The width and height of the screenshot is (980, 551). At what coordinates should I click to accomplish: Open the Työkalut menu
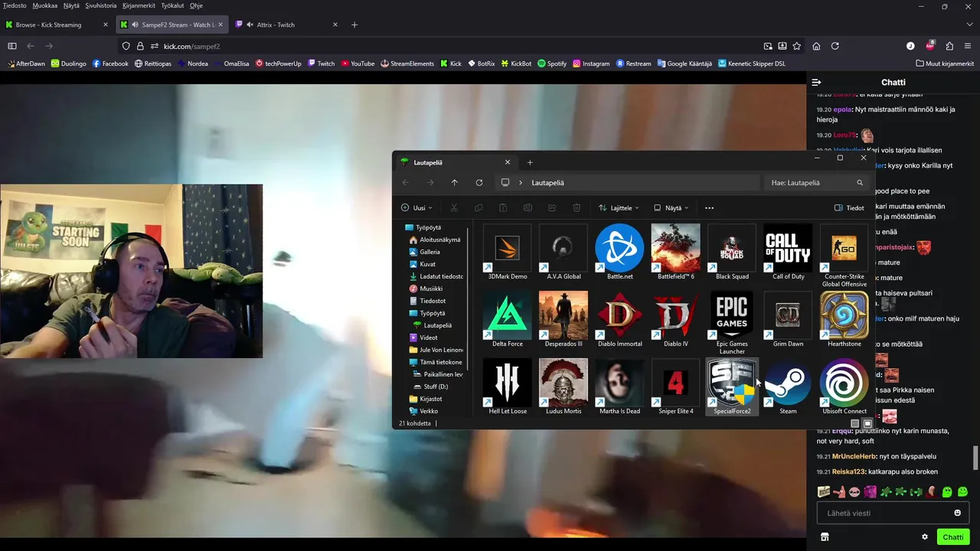coord(172,5)
